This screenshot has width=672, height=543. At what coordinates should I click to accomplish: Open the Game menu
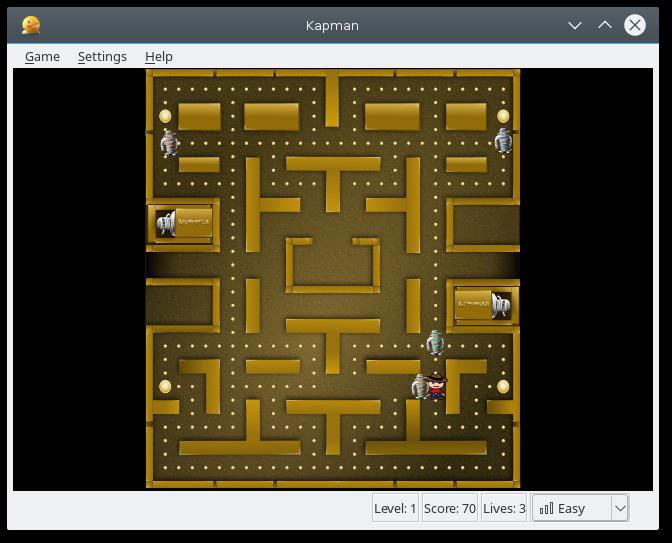42,57
